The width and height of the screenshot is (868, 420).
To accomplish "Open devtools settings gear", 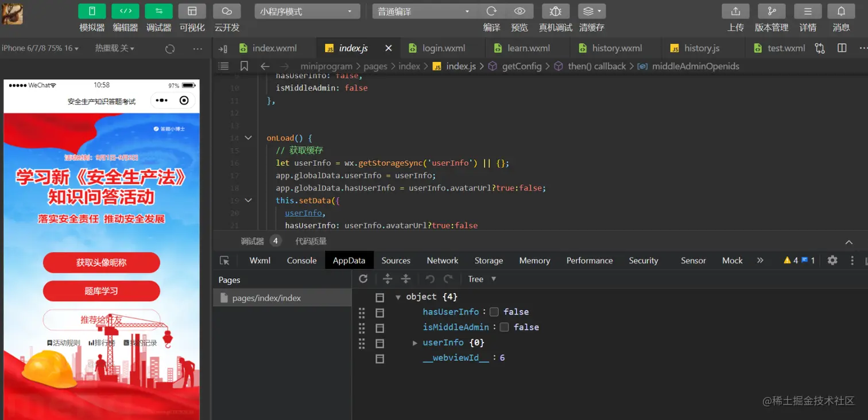I will click(832, 260).
